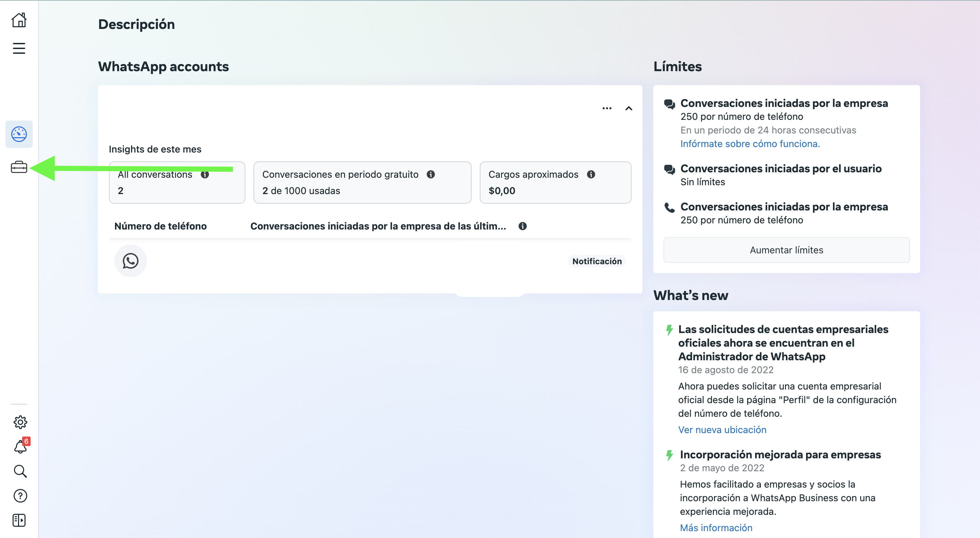The height and width of the screenshot is (538, 980).
Task: Click lightning icon beside Incorporación mejorada news
Action: coord(670,455)
